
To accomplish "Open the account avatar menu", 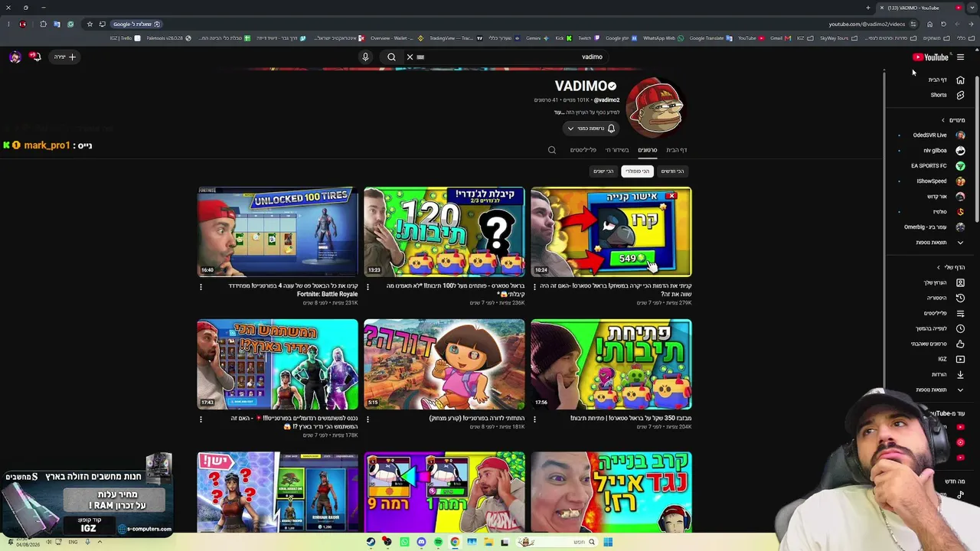I will pyautogui.click(x=15, y=57).
